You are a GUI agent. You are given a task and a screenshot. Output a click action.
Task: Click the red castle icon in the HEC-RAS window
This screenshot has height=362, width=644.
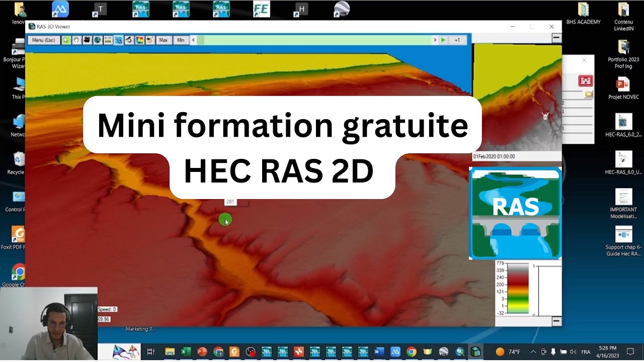coord(586,81)
